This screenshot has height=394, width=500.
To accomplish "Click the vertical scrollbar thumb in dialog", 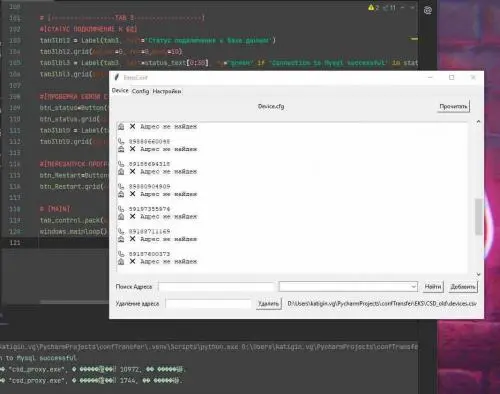I will click(479, 217).
